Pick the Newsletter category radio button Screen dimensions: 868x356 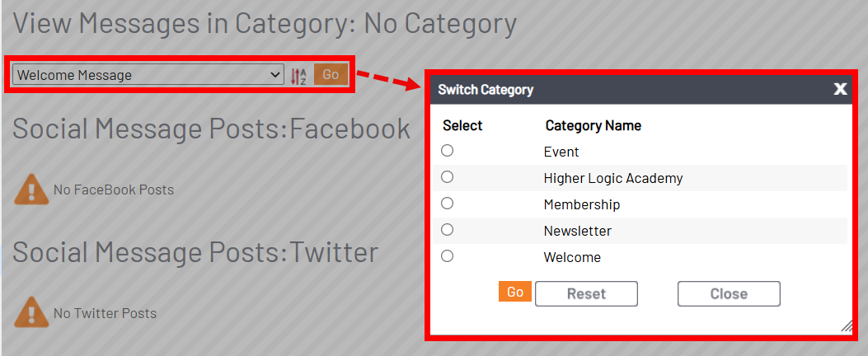click(x=448, y=230)
